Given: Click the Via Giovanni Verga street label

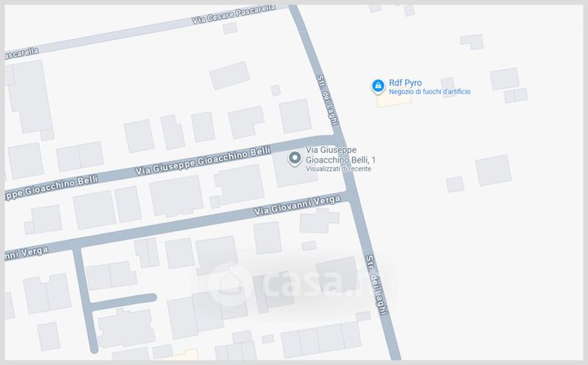Looking at the screenshot, I should tap(298, 205).
